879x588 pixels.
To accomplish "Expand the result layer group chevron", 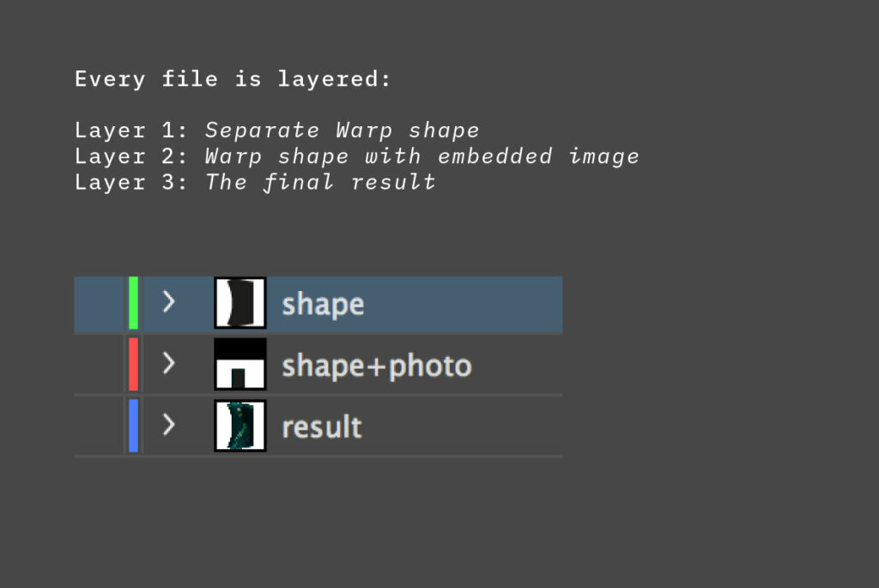I will click(169, 425).
